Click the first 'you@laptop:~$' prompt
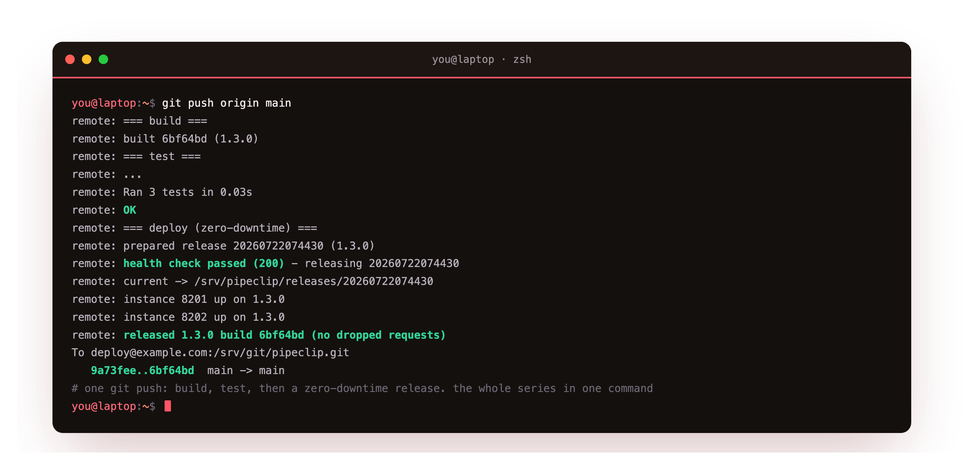The width and height of the screenshot is (980, 470). [x=114, y=103]
